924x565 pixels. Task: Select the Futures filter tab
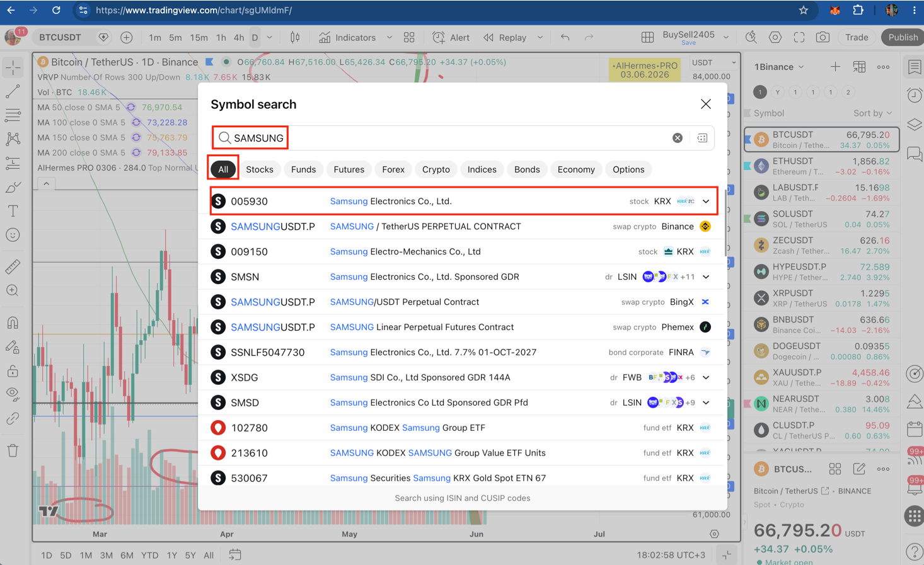pyautogui.click(x=349, y=169)
